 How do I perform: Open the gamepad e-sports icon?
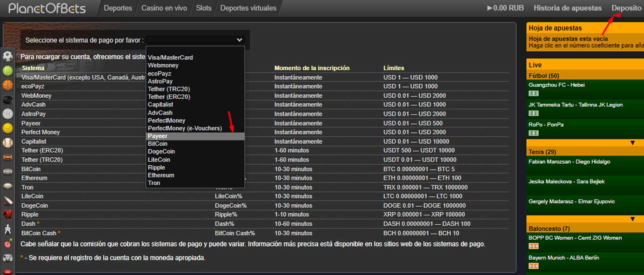coord(8,257)
